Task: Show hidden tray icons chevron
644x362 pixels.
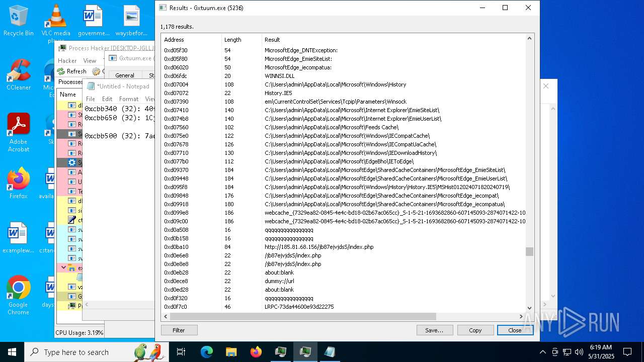Action: (x=542, y=352)
